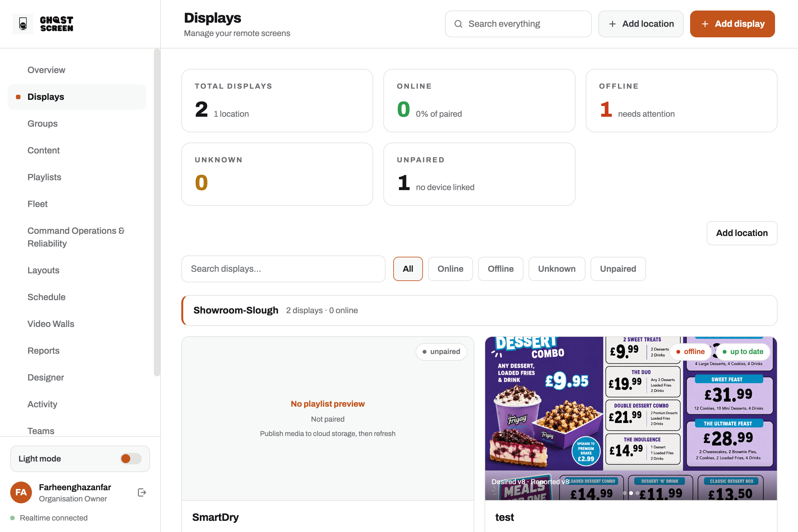798x532 pixels.
Task: Click Add location above the filter row
Action: point(742,233)
